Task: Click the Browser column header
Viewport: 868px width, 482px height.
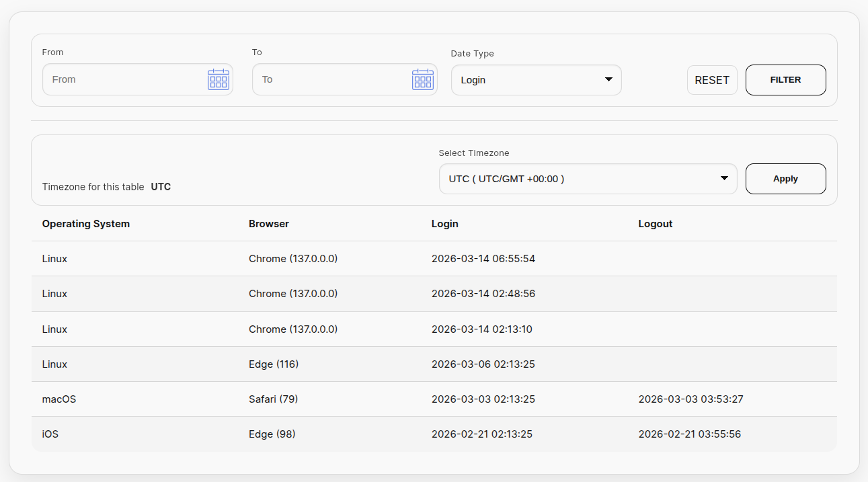Action: pyautogui.click(x=269, y=224)
